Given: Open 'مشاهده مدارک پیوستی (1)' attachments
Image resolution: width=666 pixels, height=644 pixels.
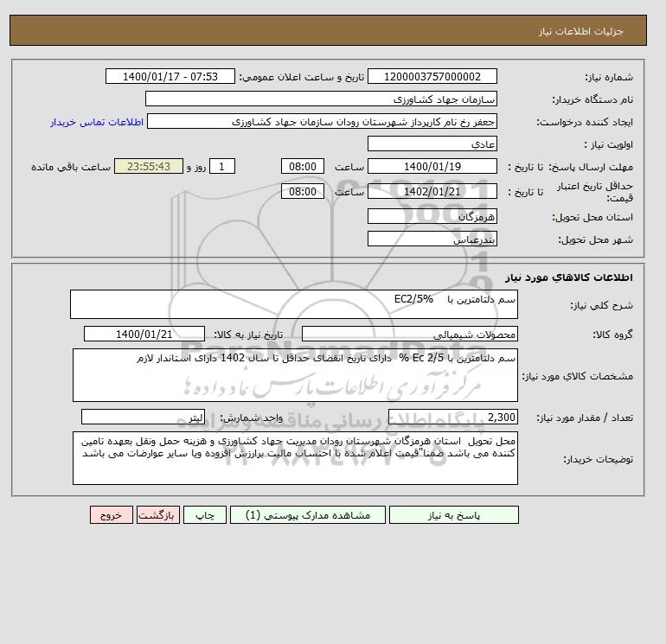Looking at the screenshot, I should (x=308, y=515).
